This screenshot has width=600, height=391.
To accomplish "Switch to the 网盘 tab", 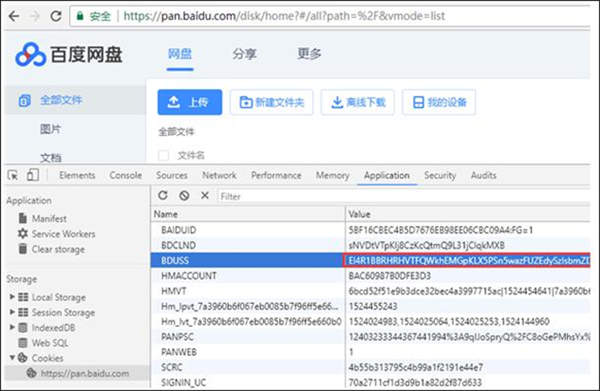I will click(x=180, y=54).
